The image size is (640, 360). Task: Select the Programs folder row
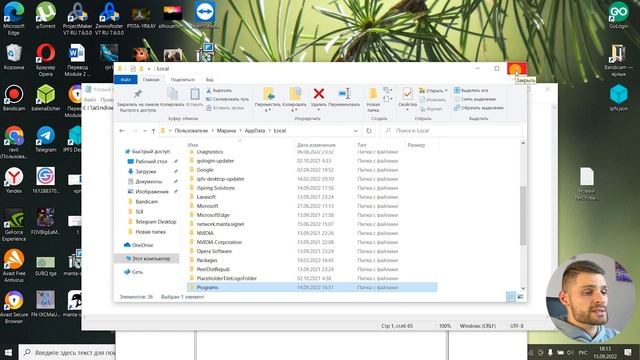coord(312,287)
